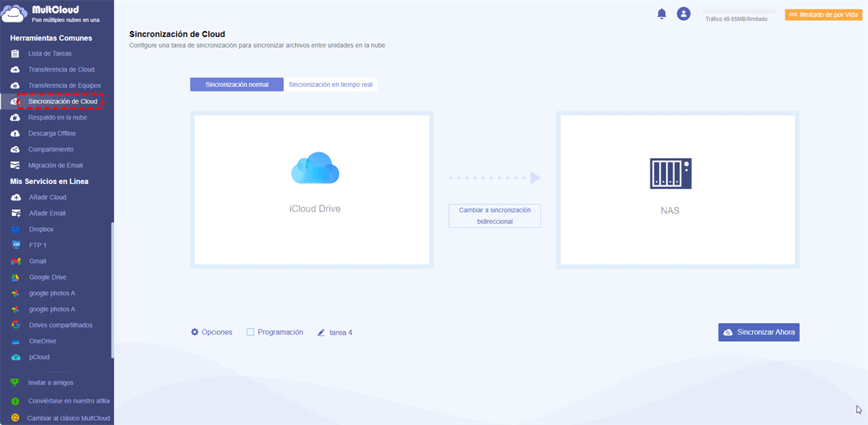Select the NAS destination box
The image size is (868, 425).
point(678,190)
